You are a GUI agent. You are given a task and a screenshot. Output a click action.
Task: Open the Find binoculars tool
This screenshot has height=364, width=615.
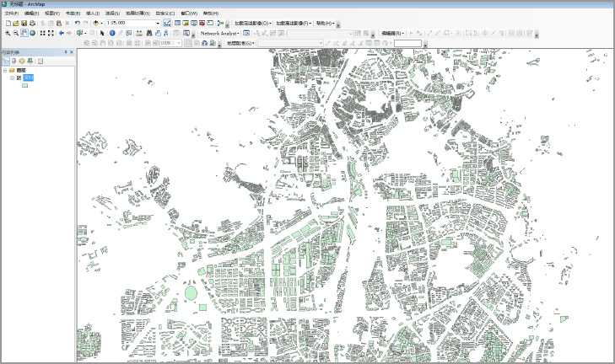click(149, 34)
